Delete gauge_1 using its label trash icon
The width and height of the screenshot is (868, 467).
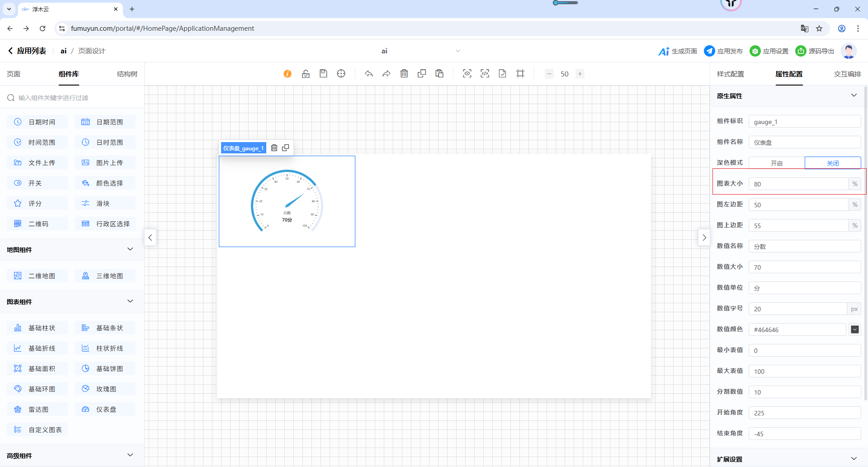point(274,148)
